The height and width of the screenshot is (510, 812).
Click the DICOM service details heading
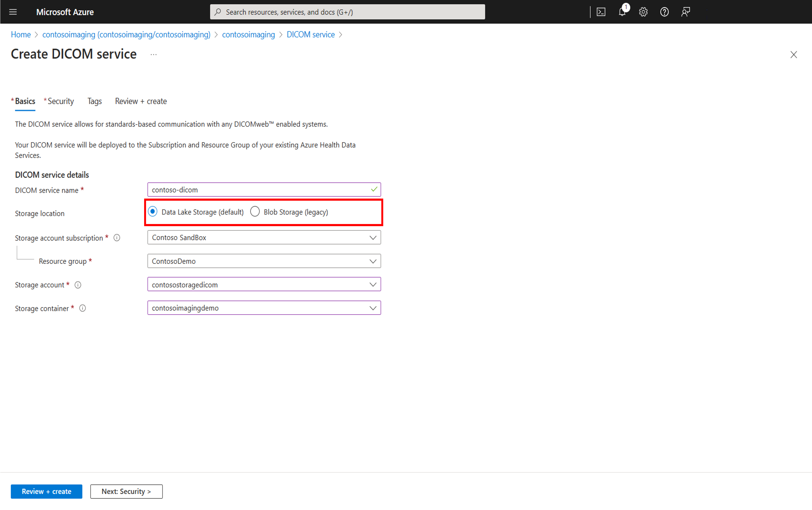(52, 175)
